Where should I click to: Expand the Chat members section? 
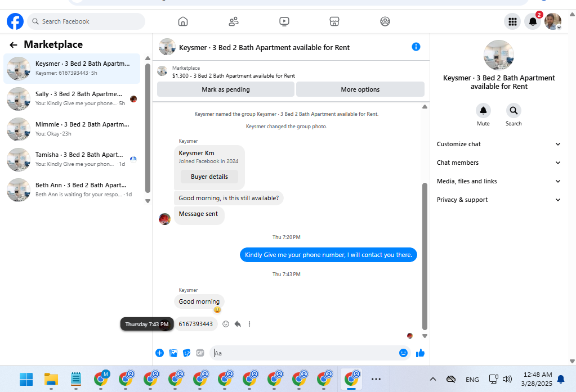[498, 163]
